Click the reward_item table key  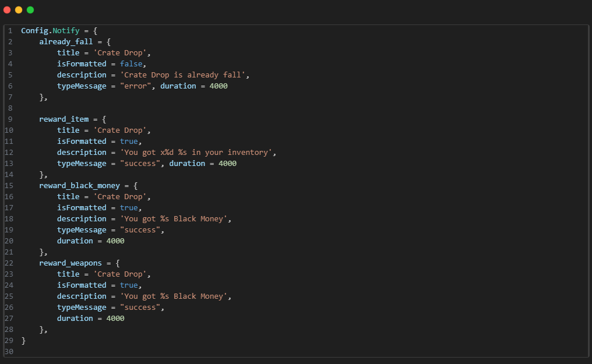click(x=64, y=119)
